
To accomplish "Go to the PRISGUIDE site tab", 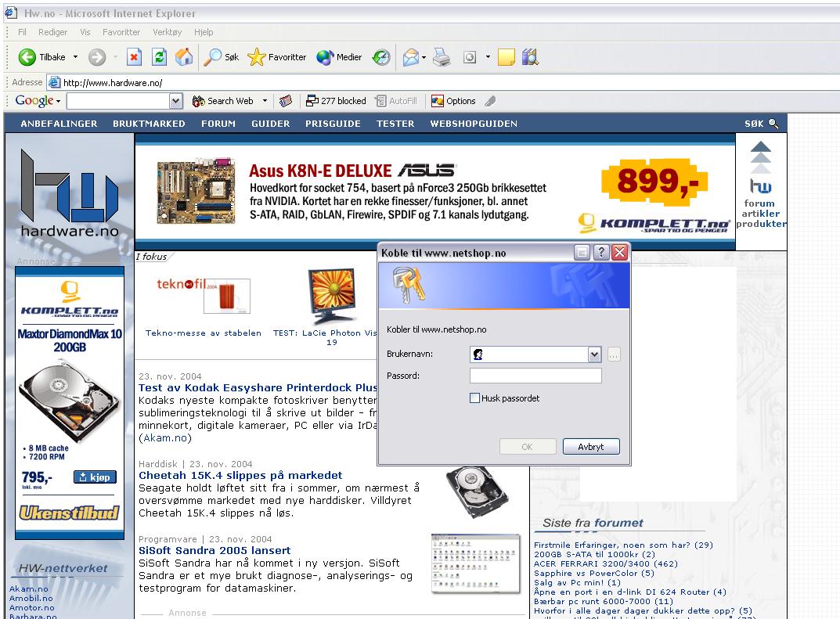I will click(333, 124).
